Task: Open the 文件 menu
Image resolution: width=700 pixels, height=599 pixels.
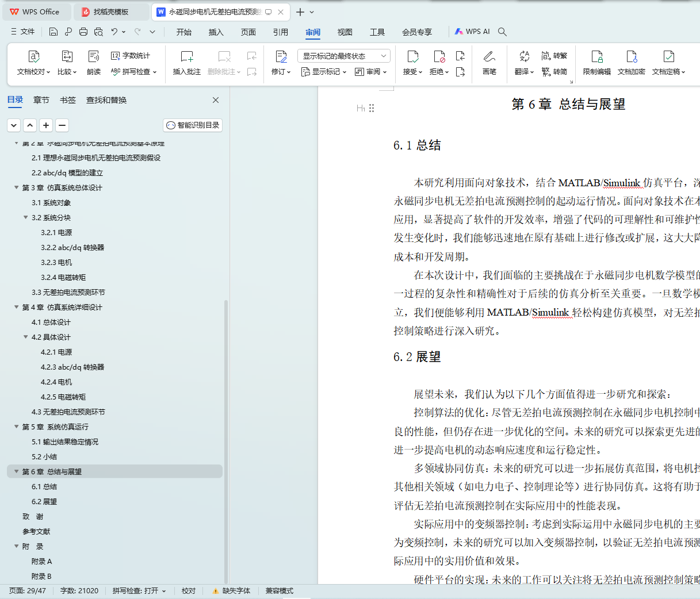Action: (x=23, y=32)
